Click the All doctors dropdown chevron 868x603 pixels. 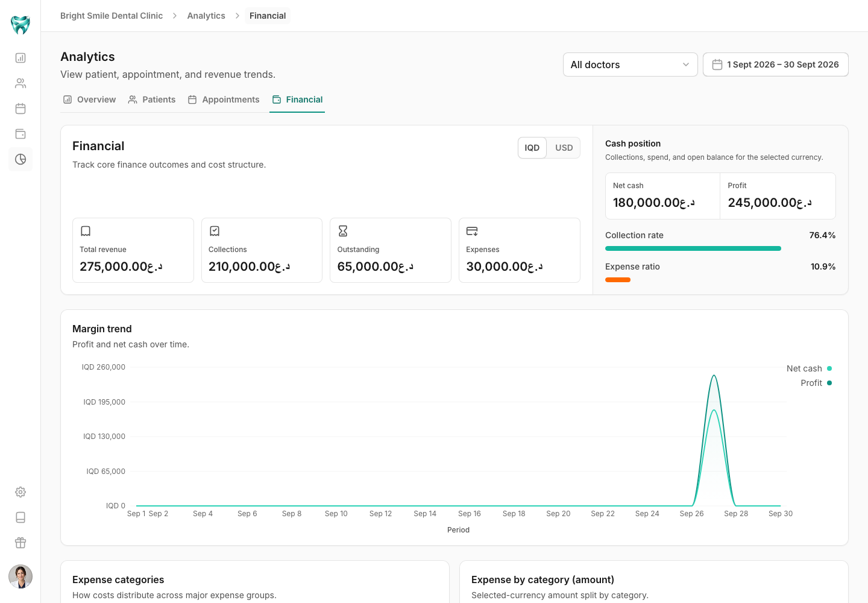tap(685, 65)
